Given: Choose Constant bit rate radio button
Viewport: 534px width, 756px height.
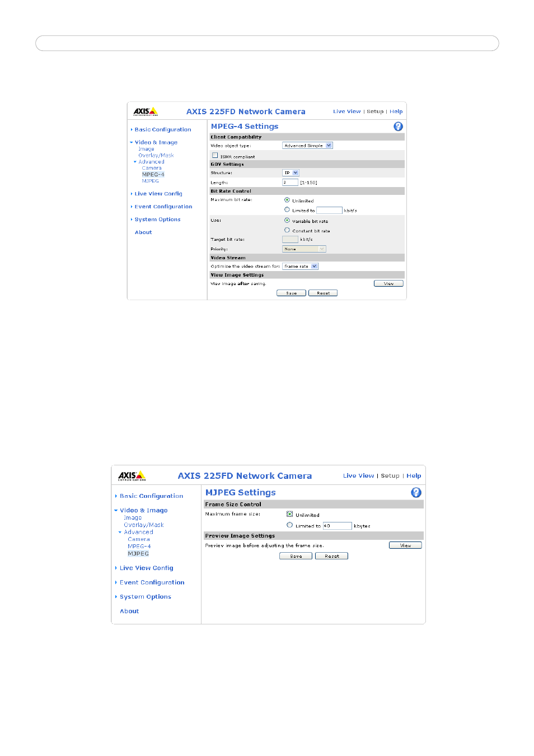Looking at the screenshot, I should [x=287, y=230].
